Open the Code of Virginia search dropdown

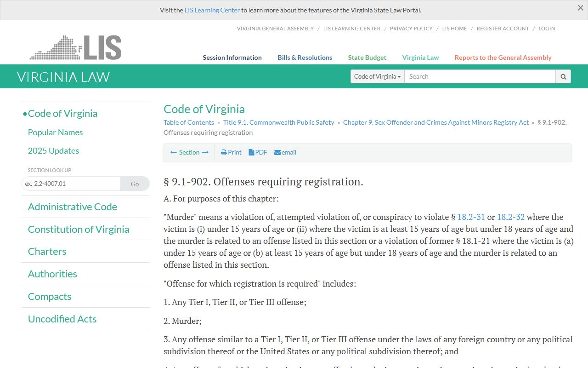(378, 76)
